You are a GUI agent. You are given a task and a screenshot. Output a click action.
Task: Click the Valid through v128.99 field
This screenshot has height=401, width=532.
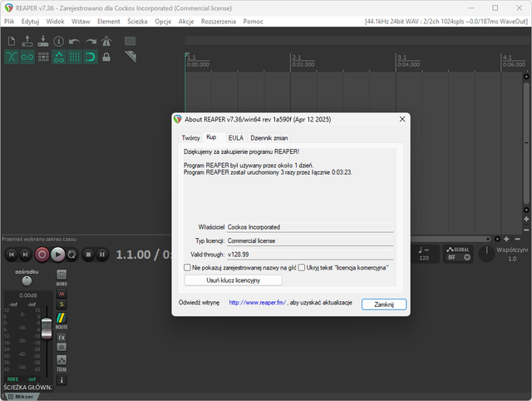click(310, 255)
